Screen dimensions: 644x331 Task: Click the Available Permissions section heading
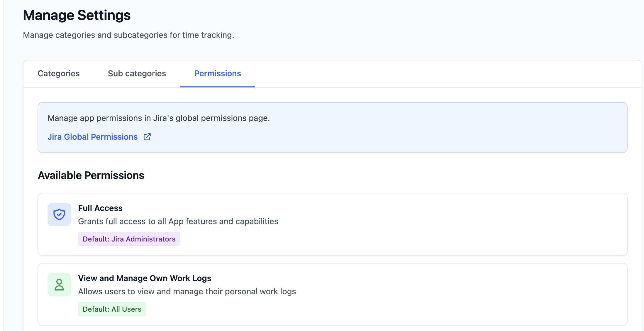[x=91, y=175]
